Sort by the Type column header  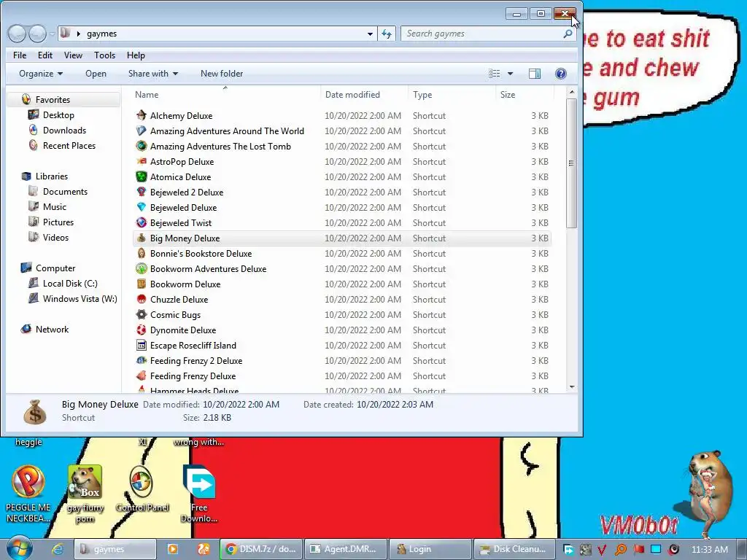point(452,94)
